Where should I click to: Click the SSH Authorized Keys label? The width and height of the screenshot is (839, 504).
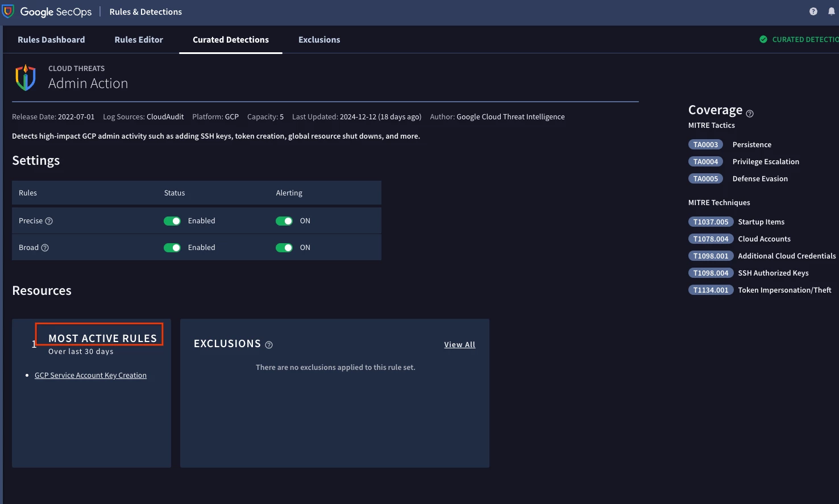[773, 273]
